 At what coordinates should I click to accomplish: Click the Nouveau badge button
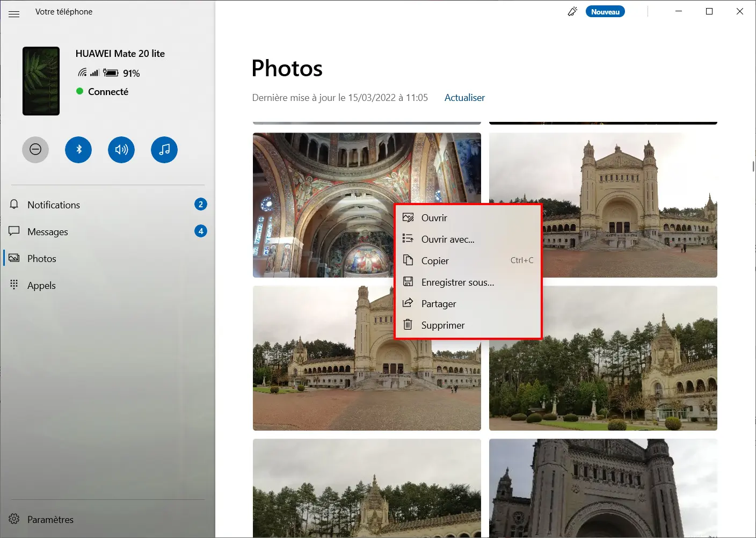coord(605,12)
